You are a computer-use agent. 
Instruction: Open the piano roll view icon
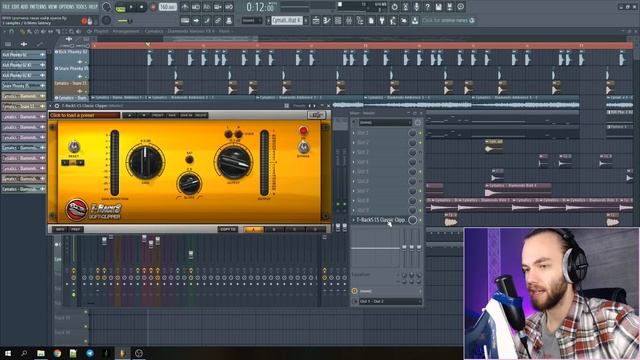pos(327,20)
